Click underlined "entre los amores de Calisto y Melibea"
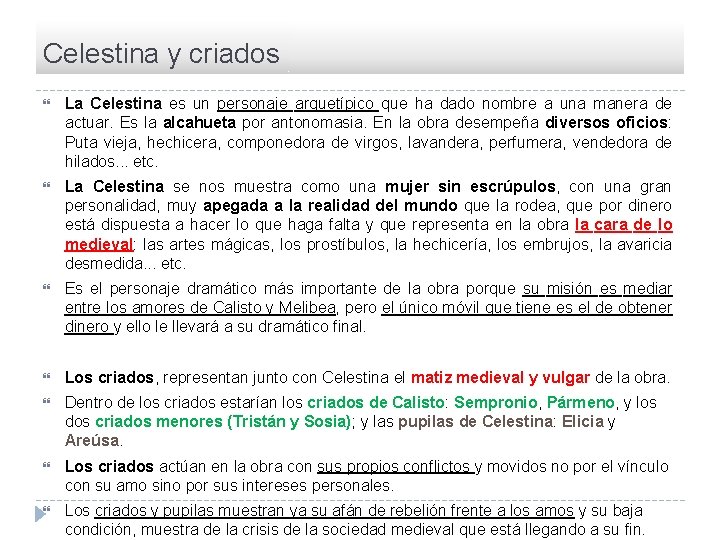This screenshot has width=720, height=540. coord(200,308)
